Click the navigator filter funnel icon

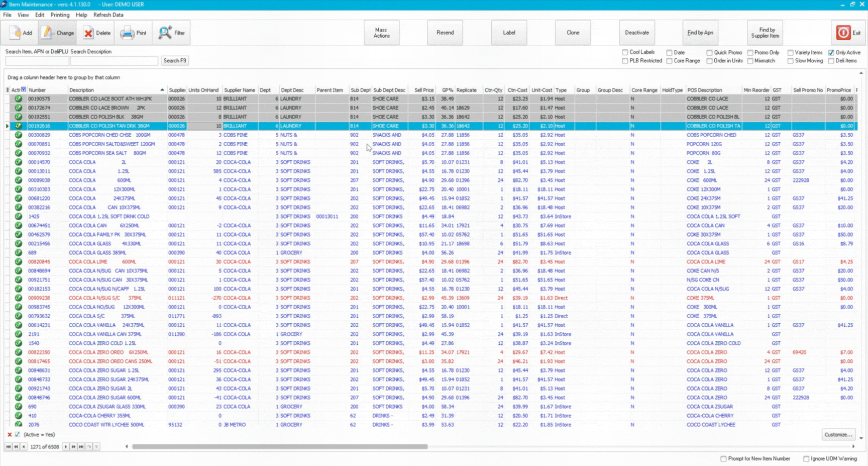[96, 446]
